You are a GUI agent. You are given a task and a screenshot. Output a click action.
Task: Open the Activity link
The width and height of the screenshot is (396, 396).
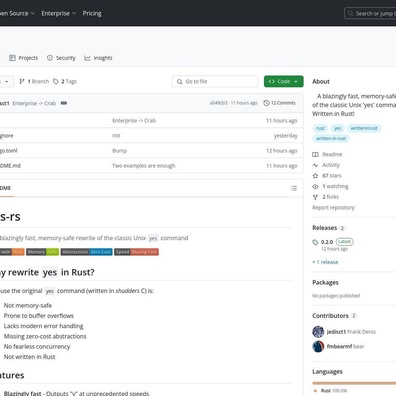(331, 165)
